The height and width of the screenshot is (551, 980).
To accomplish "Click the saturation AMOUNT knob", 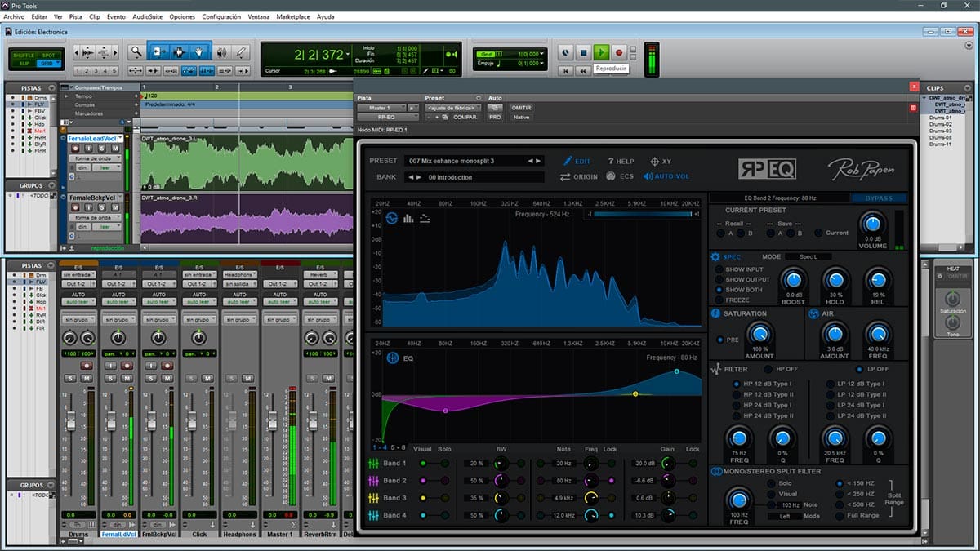I will point(759,332).
